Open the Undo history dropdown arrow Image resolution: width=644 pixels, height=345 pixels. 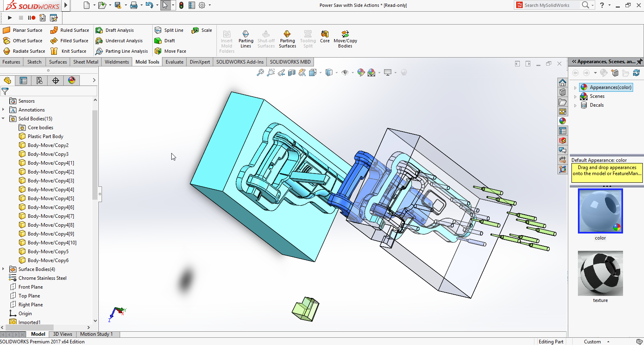pos(157,5)
